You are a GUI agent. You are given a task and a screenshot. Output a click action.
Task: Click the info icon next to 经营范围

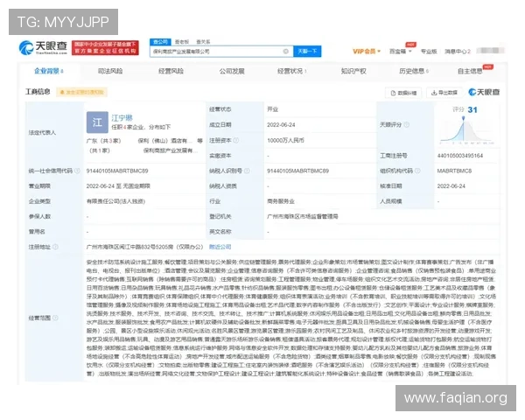(x=55, y=318)
